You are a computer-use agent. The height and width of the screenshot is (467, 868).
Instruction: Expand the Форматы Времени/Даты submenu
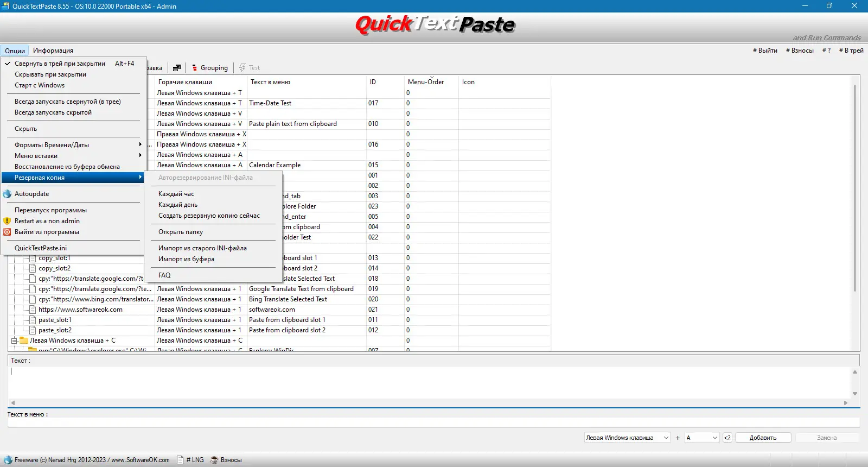coord(74,145)
